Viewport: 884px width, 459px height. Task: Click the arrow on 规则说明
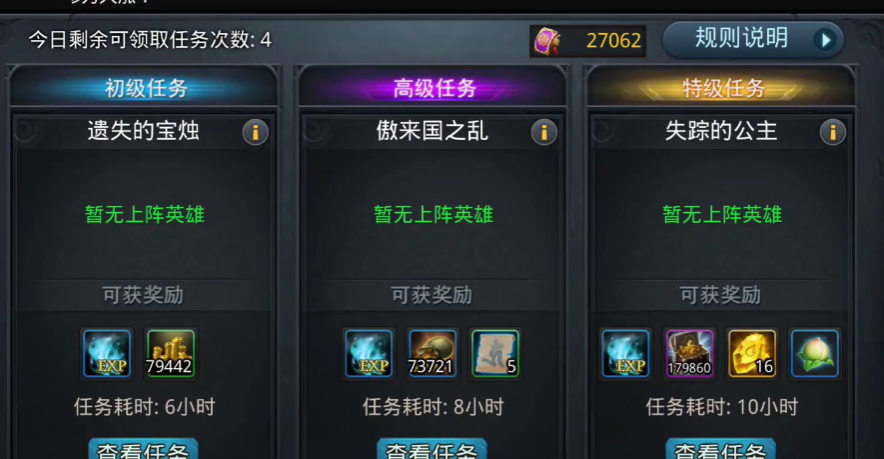(825, 40)
